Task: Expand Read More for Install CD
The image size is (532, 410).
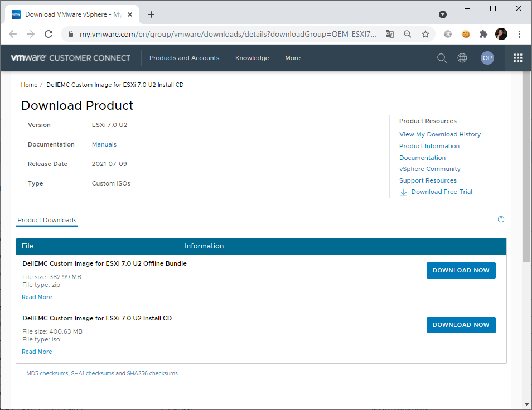Action: tap(37, 352)
